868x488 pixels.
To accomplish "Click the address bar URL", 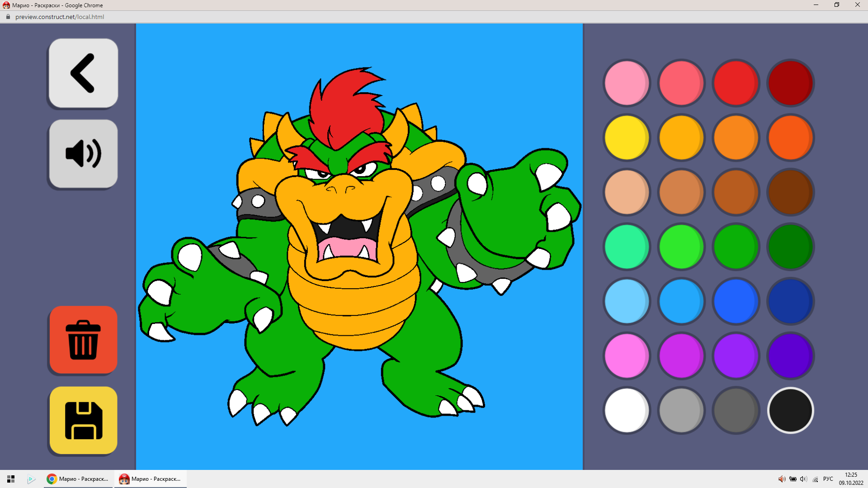I will coord(60,17).
